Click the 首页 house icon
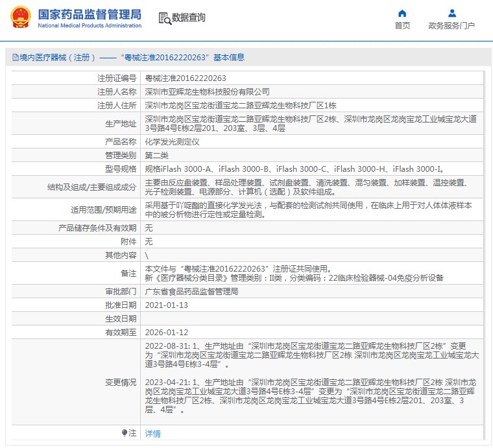 402,13
